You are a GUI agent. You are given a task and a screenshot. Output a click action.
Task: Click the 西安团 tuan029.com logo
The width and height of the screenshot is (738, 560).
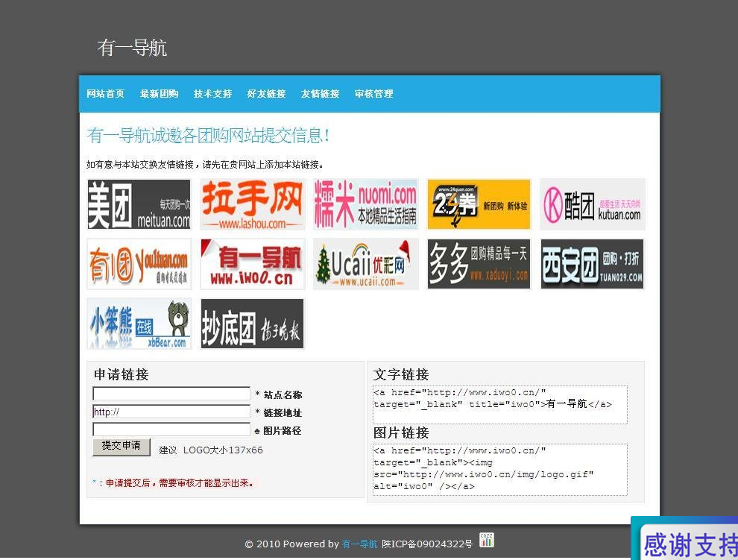(x=592, y=264)
